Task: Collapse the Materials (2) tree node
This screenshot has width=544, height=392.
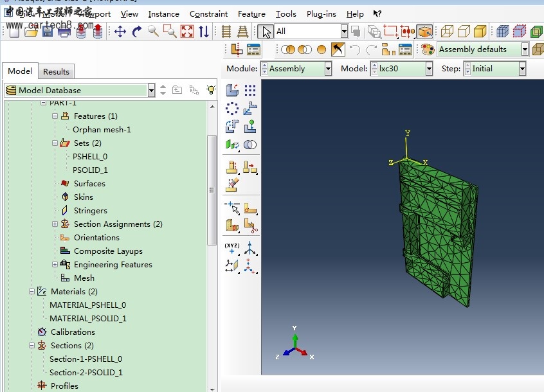Action: [x=32, y=292]
